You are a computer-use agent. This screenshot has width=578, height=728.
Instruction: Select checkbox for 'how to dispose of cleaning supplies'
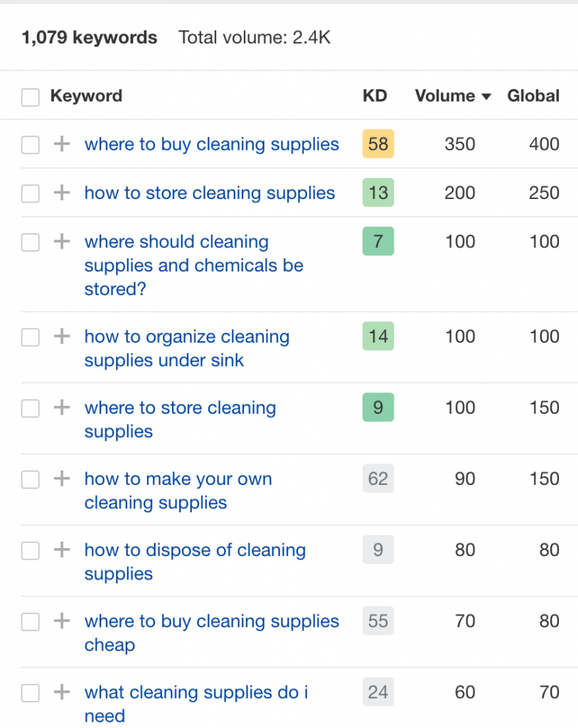[x=30, y=551]
